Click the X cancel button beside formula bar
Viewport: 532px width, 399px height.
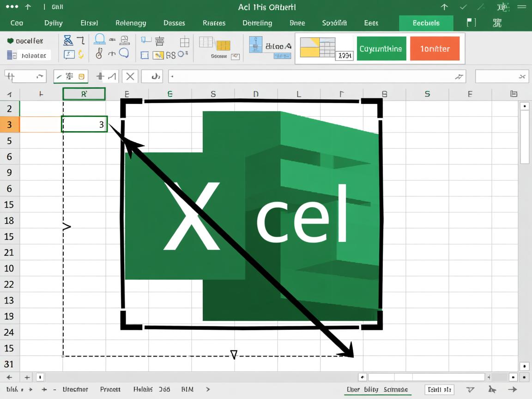(130, 76)
